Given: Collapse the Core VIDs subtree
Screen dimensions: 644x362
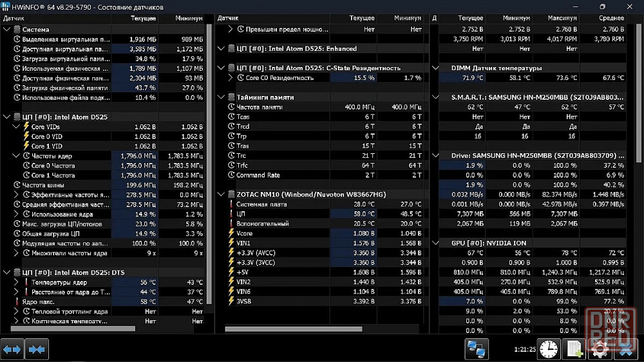Looking at the screenshot, I should pos(17,127).
